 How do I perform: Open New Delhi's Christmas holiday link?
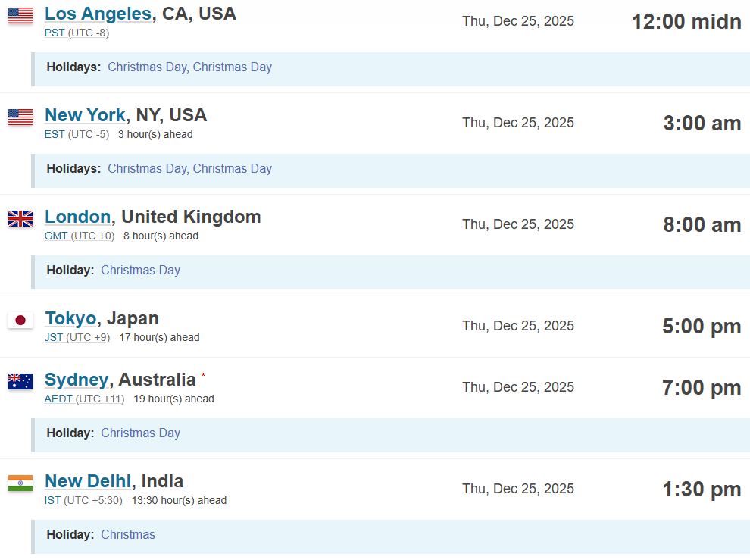pos(128,534)
